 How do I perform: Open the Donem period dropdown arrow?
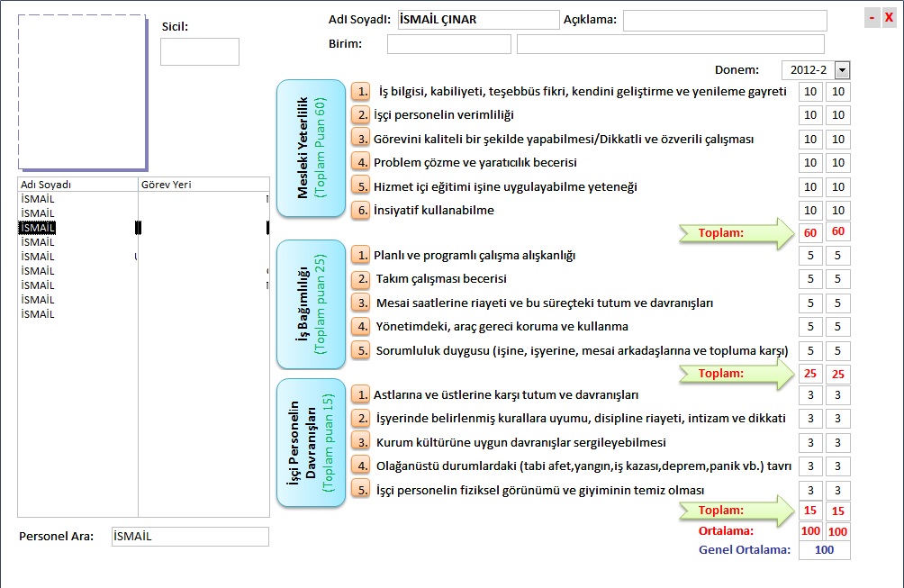842,70
